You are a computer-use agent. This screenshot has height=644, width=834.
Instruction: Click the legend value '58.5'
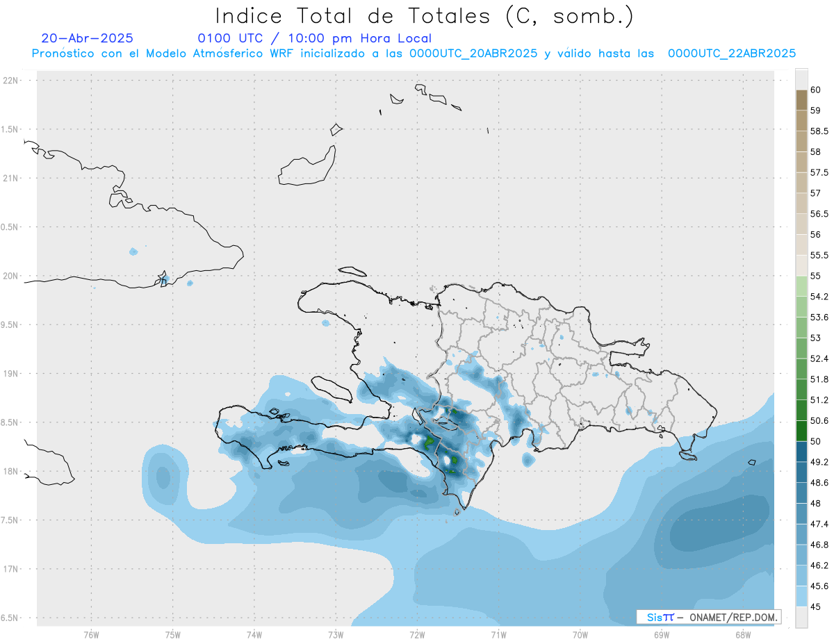pos(819,131)
